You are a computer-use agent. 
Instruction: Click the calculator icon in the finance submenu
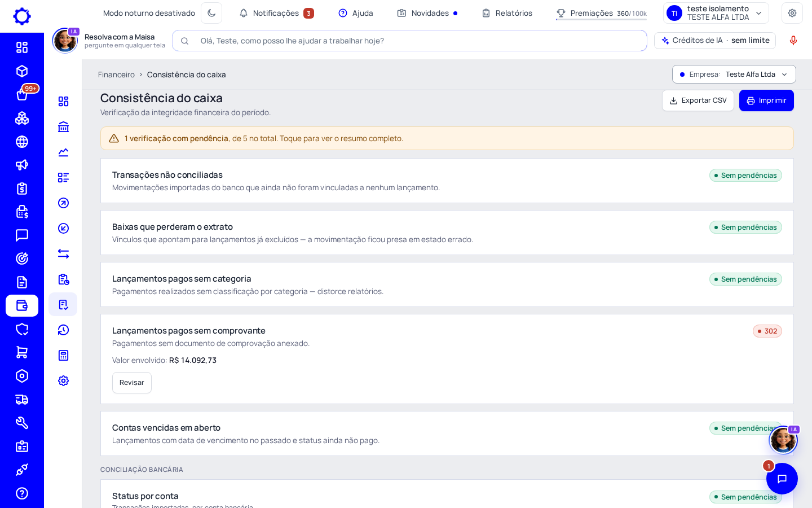(x=63, y=356)
